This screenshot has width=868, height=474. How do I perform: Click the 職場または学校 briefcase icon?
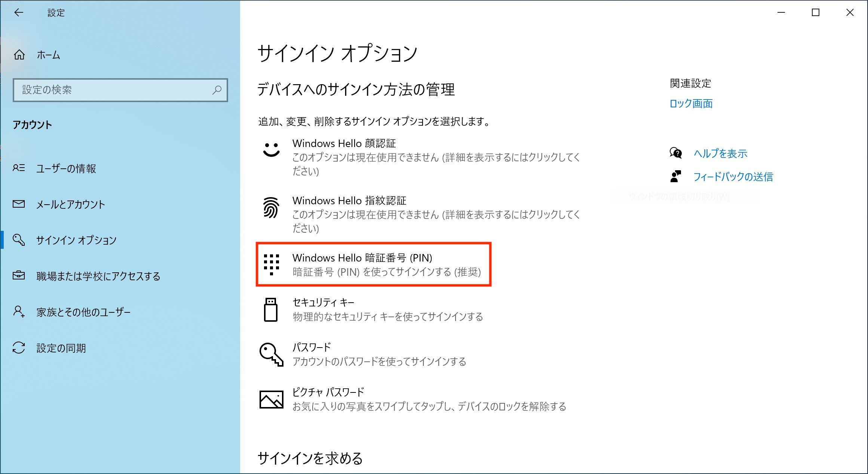point(19,276)
